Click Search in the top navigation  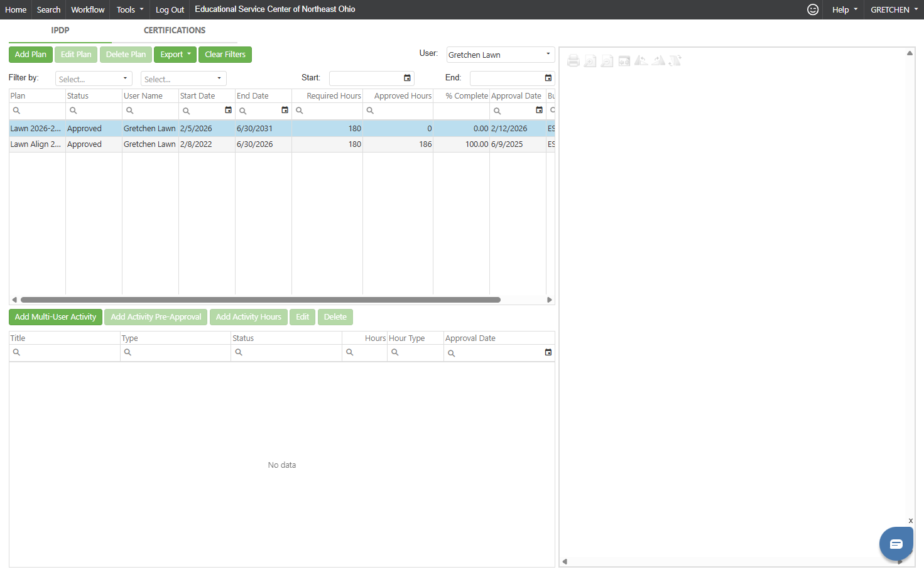coord(48,9)
